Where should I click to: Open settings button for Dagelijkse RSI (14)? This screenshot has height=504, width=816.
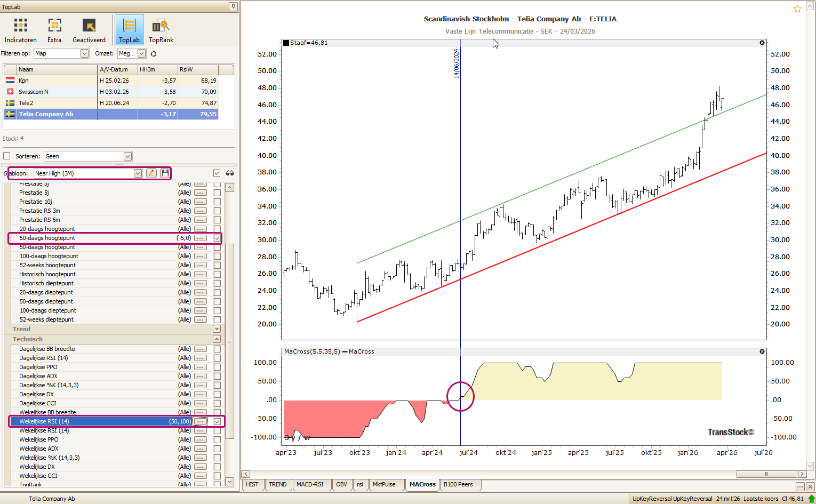(x=201, y=358)
